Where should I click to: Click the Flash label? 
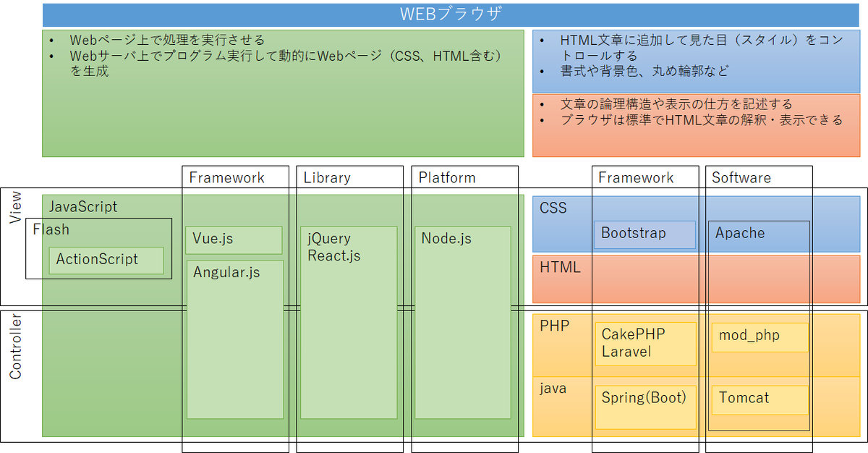point(51,229)
